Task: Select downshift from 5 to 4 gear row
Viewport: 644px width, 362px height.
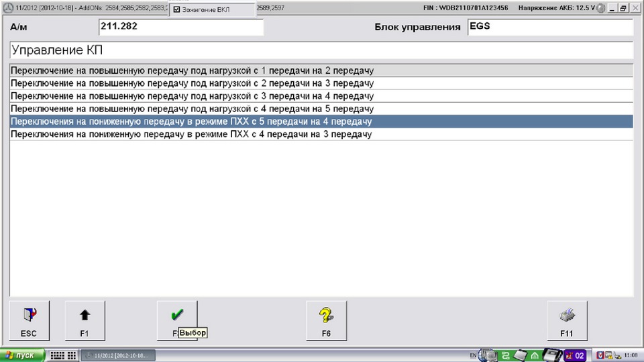Action: (321, 122)
